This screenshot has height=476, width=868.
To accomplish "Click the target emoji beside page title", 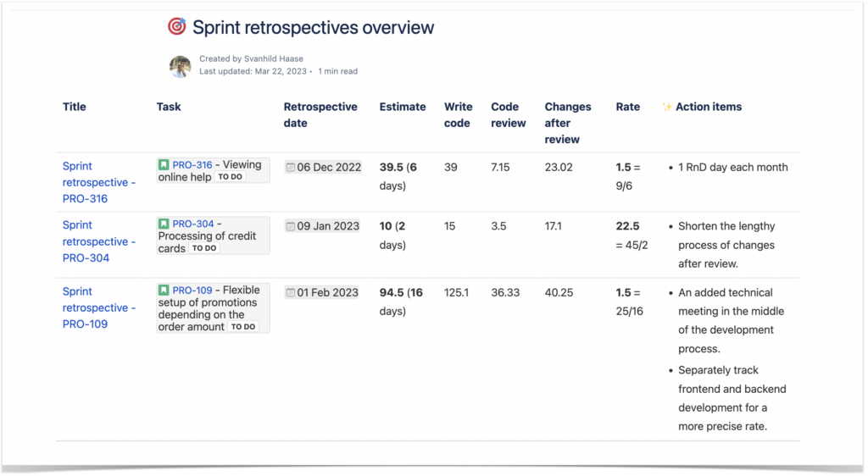I will tap(176, 27).
